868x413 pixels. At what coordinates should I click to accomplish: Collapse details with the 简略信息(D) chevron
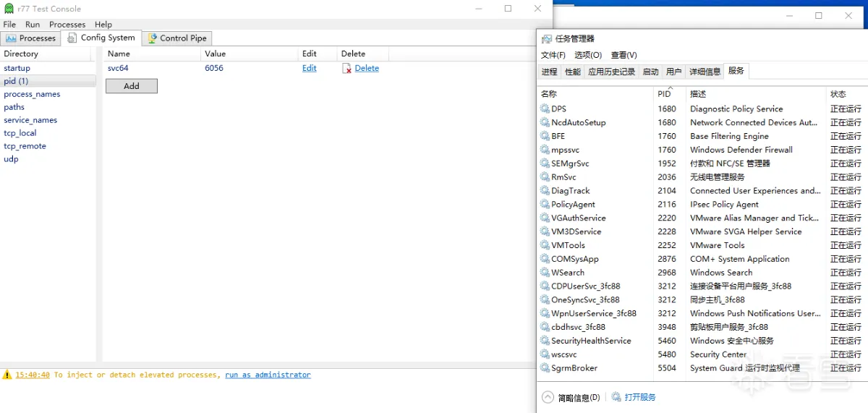pos(548,397)
